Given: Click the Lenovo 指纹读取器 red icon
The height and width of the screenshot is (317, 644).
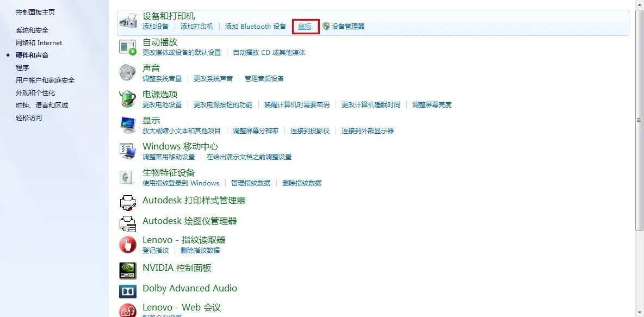Looking at the screenshot, I should tap(127, 244).
